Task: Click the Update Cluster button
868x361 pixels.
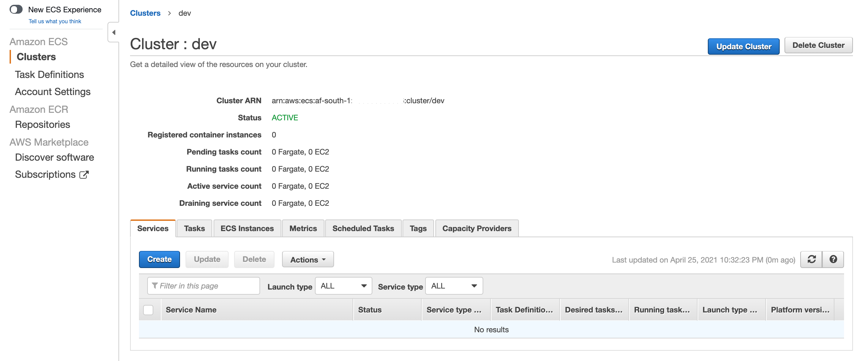Action: 743,46
